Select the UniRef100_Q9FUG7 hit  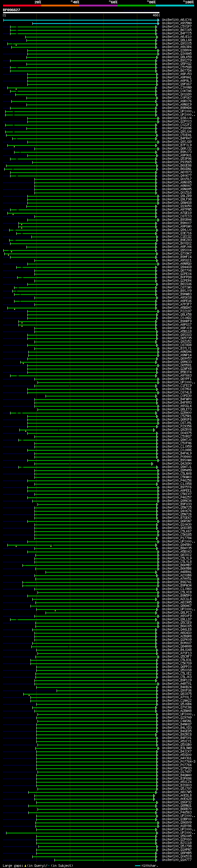point(176,84)
